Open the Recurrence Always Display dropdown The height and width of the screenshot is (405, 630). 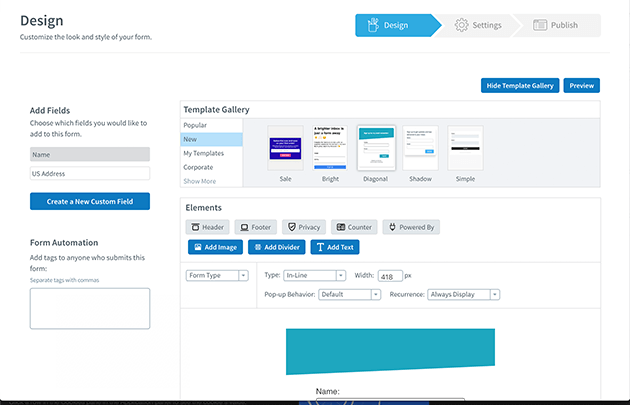pos(463,295)
